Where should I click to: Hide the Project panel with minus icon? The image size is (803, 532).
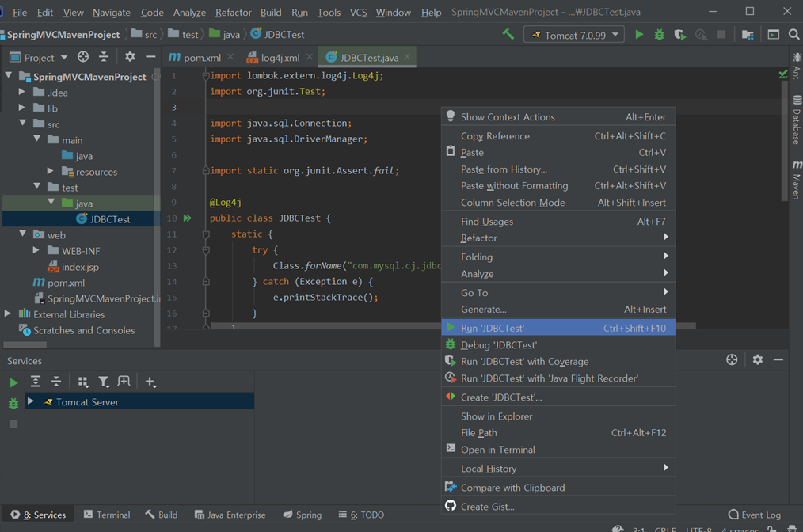(x=150, y=57)
